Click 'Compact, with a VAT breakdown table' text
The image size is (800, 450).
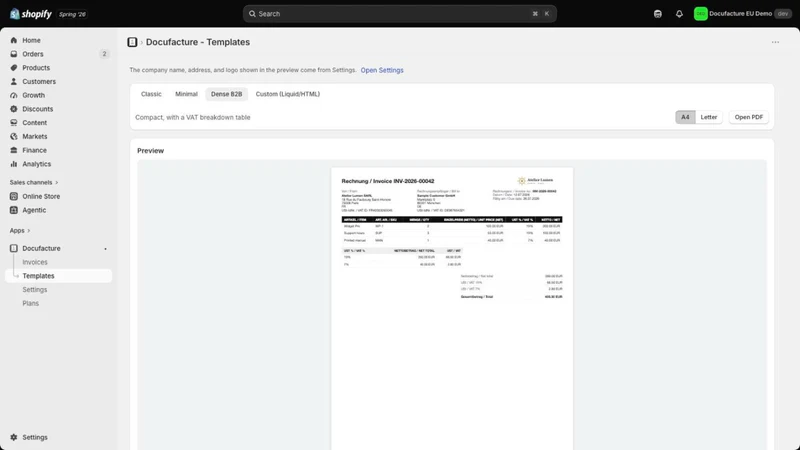coord(193,117)
